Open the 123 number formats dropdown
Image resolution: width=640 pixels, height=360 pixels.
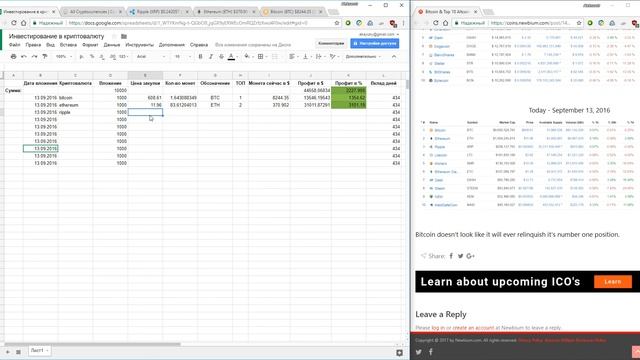[x=124, y=56]
